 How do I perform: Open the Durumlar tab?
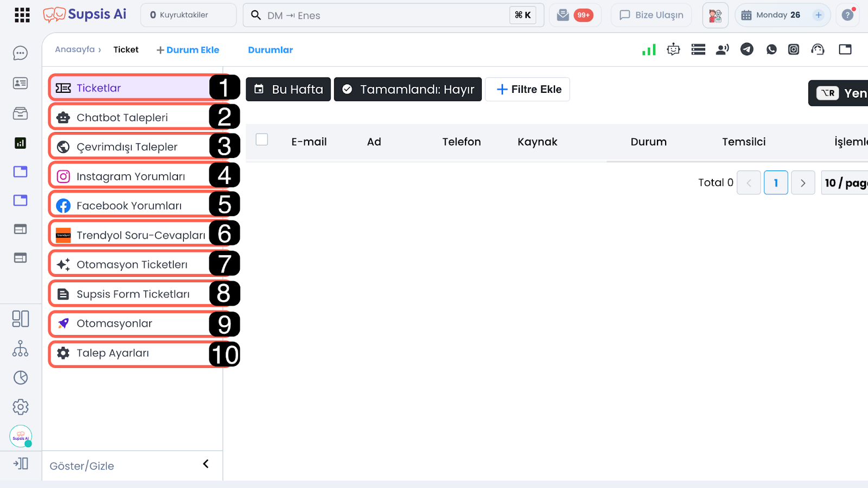(x=270, y=50)
